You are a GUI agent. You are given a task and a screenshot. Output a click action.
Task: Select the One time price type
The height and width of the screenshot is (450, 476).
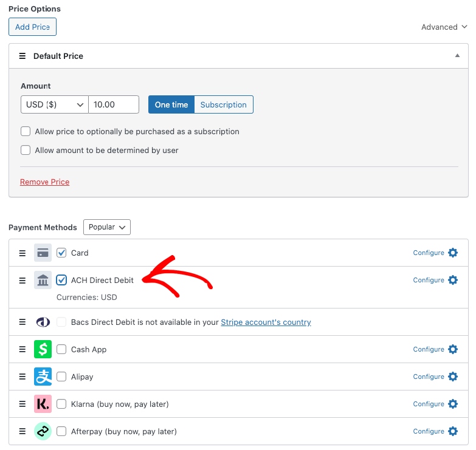coord(171,104)
